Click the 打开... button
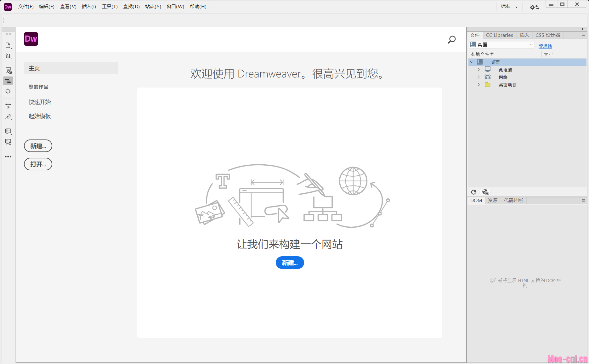 point(38,164)
